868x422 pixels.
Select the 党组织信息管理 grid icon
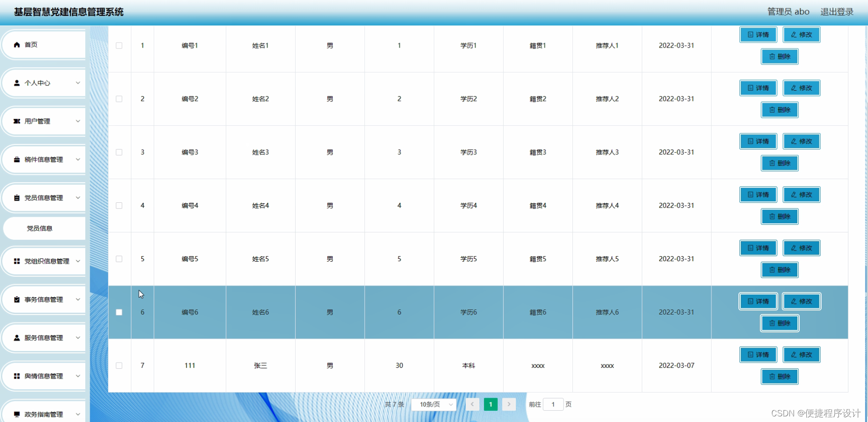pos(17,261)
